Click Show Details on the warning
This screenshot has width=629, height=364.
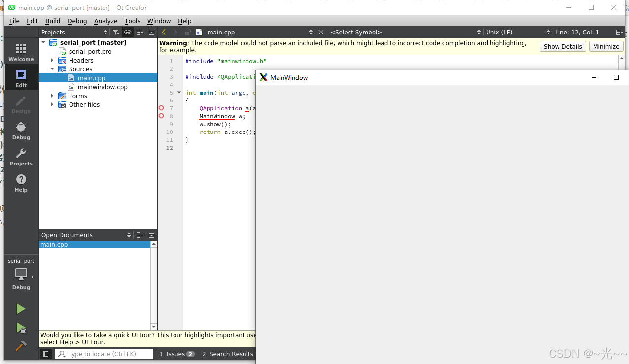tap(562, 46)
